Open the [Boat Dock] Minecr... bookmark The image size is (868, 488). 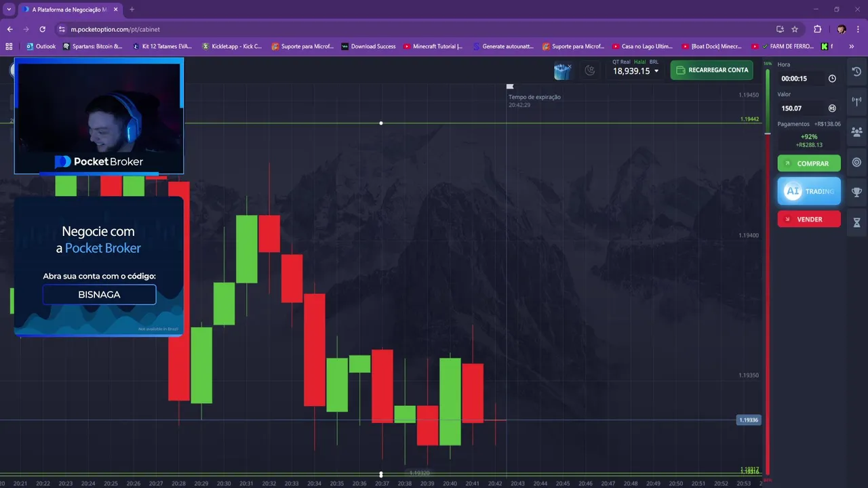click(712, 46)
